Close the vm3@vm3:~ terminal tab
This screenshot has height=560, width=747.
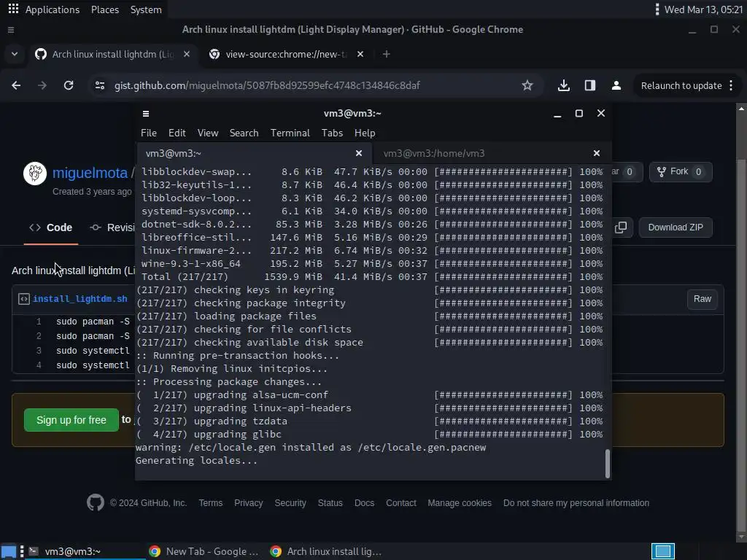pyautogui.click(x=359, y=153)
